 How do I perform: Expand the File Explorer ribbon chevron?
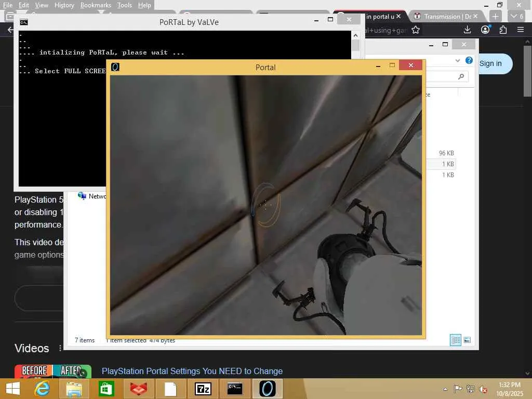tap(458, 60)
